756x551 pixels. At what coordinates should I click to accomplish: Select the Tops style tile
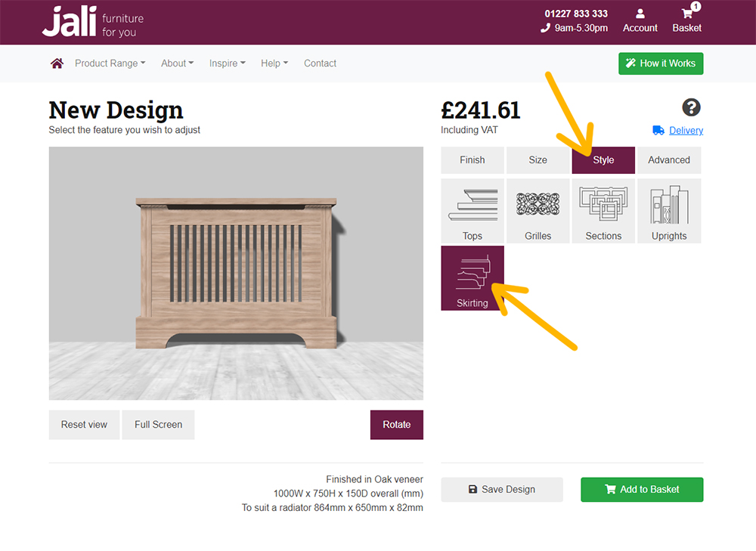click(x=472, y=211)
